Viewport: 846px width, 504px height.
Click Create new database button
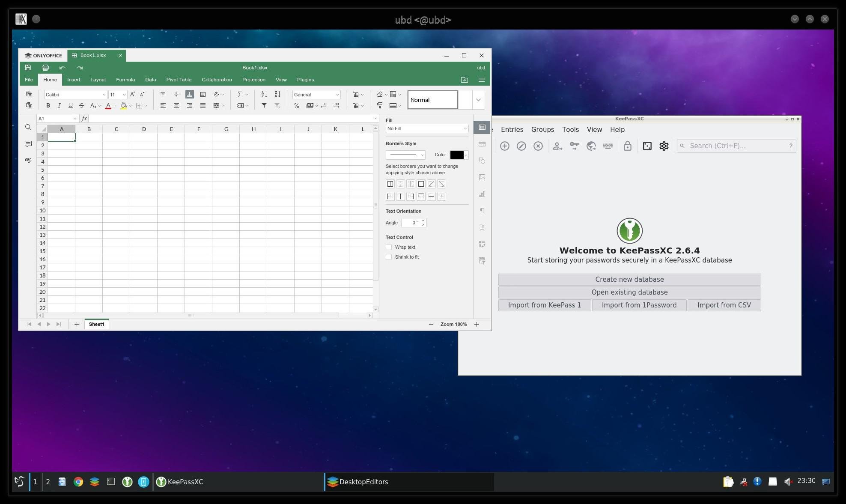coord(629,279)
